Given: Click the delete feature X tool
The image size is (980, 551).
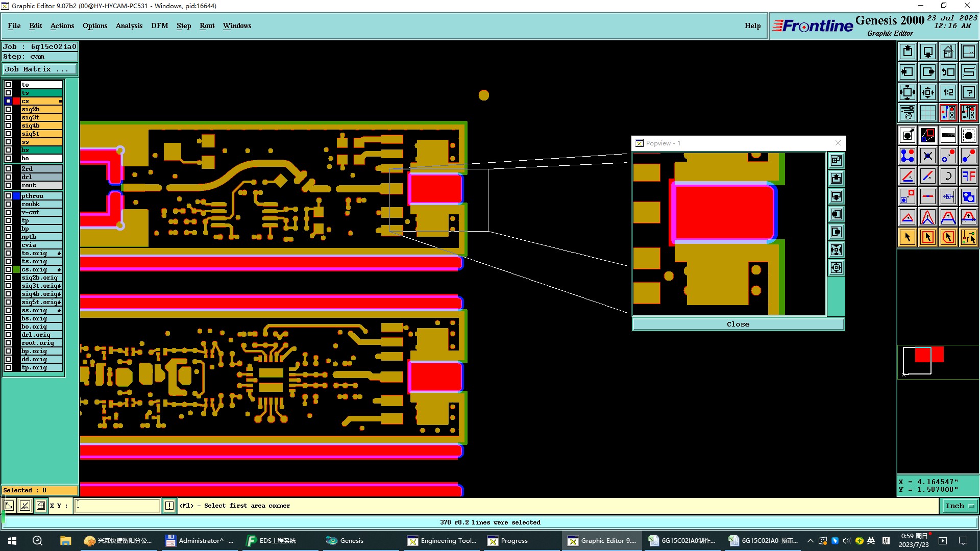Looking at the screenshot, I should pyautogui.click(x=927, y=156).
